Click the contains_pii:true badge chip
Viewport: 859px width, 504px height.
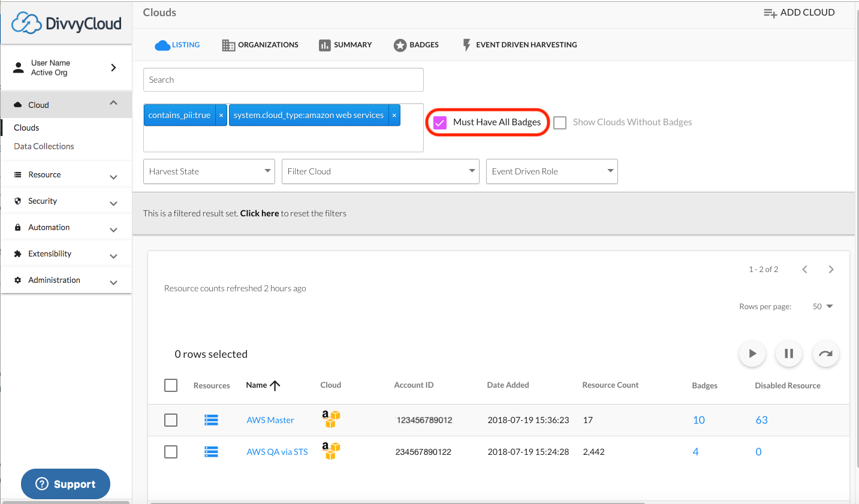click(180, 115)
